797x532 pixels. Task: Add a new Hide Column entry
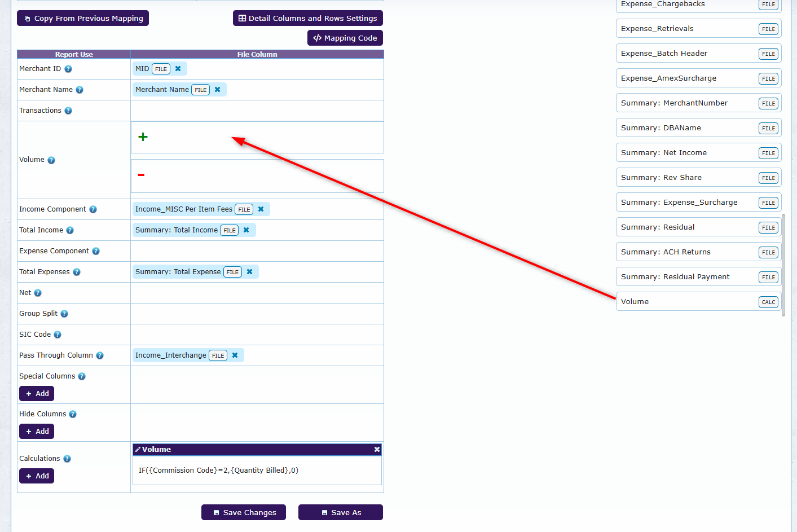click(37, 432)
